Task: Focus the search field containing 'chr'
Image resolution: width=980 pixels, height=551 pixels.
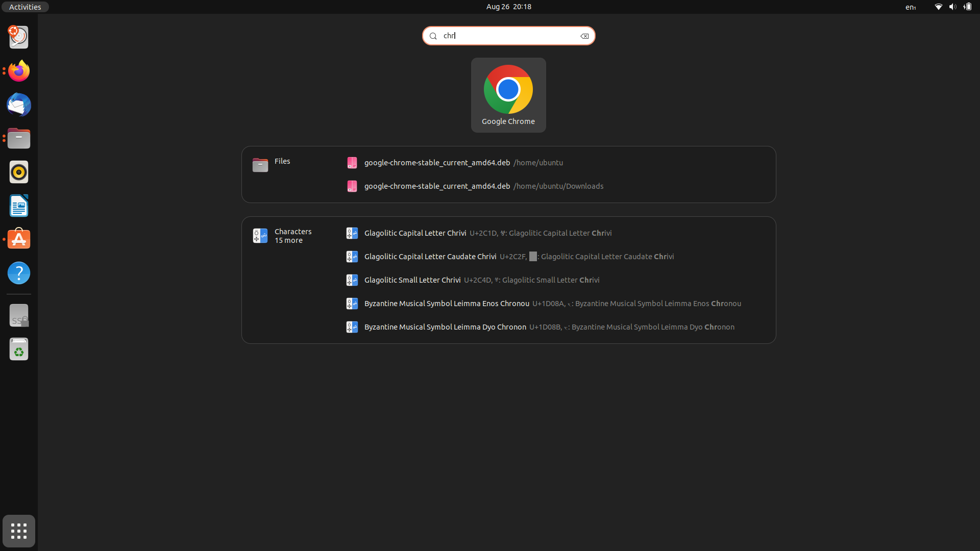Action: [508, 36]
